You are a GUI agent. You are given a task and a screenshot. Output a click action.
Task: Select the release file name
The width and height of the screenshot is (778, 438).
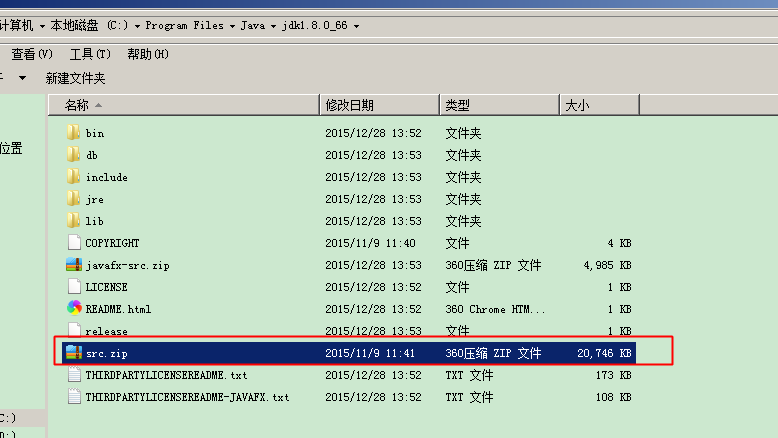point(106,331)
